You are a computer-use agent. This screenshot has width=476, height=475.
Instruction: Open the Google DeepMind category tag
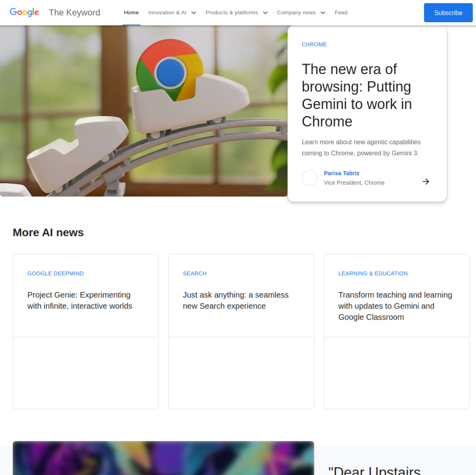55,274
